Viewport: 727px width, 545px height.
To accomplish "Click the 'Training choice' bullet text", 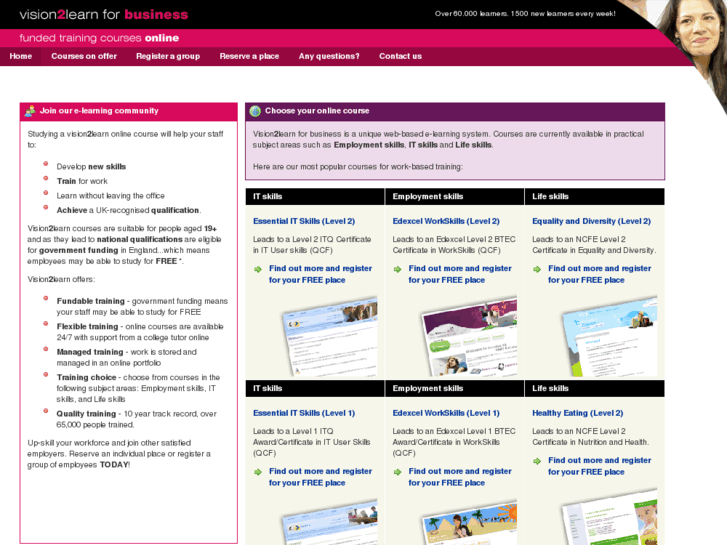I will click(138, 388).
